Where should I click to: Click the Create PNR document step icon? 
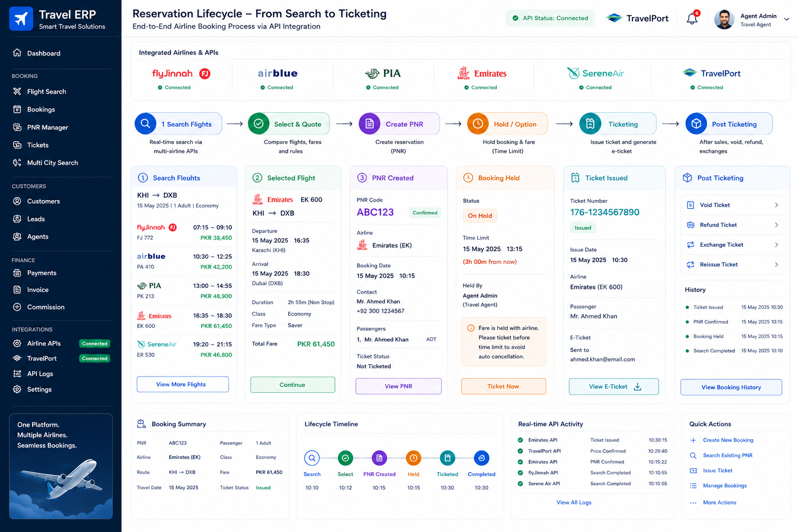369,124
